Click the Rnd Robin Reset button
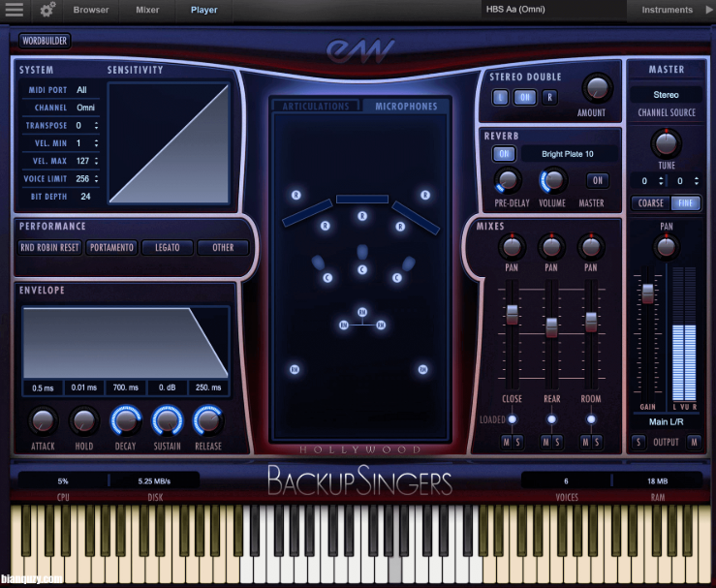 coord(49,247)
